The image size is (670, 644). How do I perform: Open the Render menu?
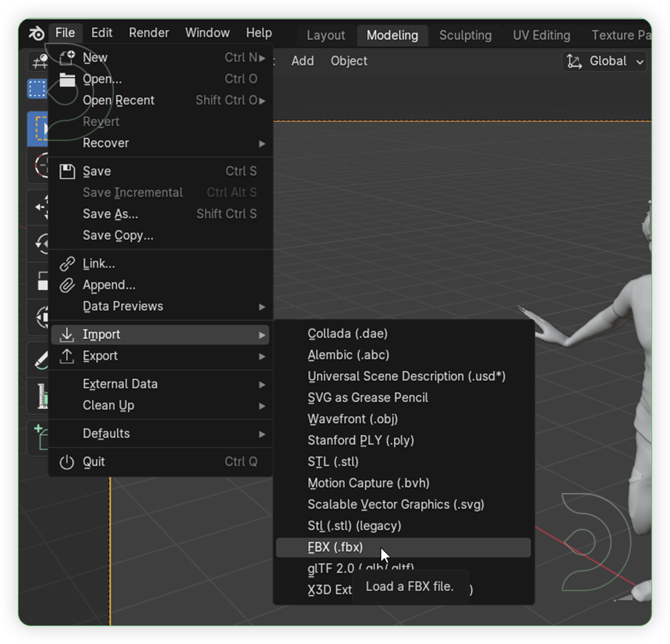tap(148, 32)
